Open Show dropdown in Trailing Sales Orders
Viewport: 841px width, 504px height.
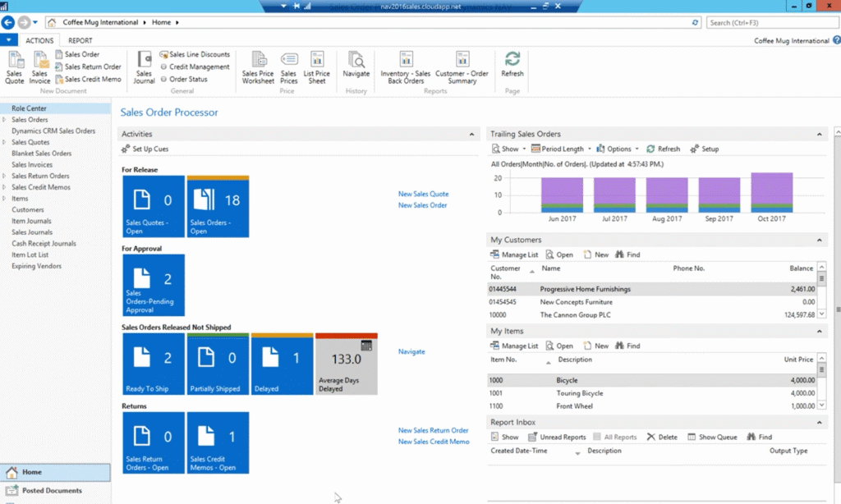pos(509,149)
